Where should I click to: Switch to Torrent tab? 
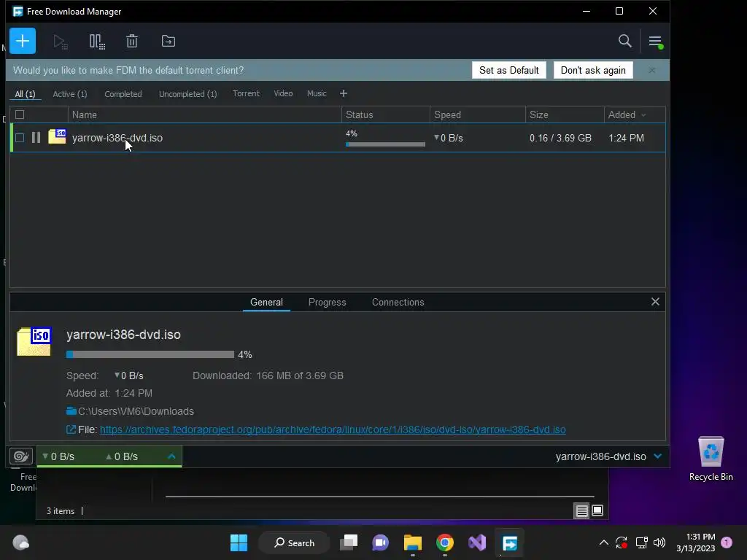pos(246,93)
